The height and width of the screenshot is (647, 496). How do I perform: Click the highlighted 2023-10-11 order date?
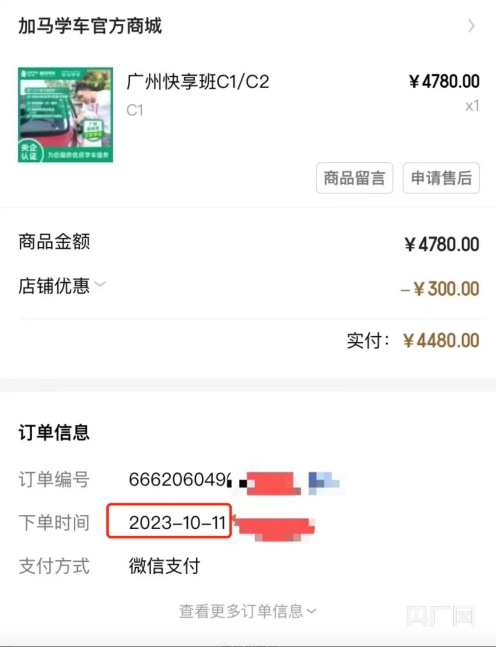point(169,521)
